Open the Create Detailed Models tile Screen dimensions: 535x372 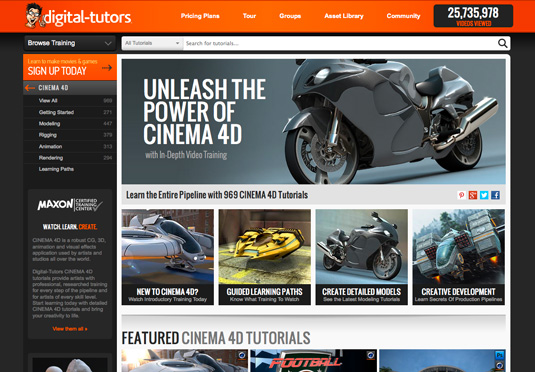(361, 257)
